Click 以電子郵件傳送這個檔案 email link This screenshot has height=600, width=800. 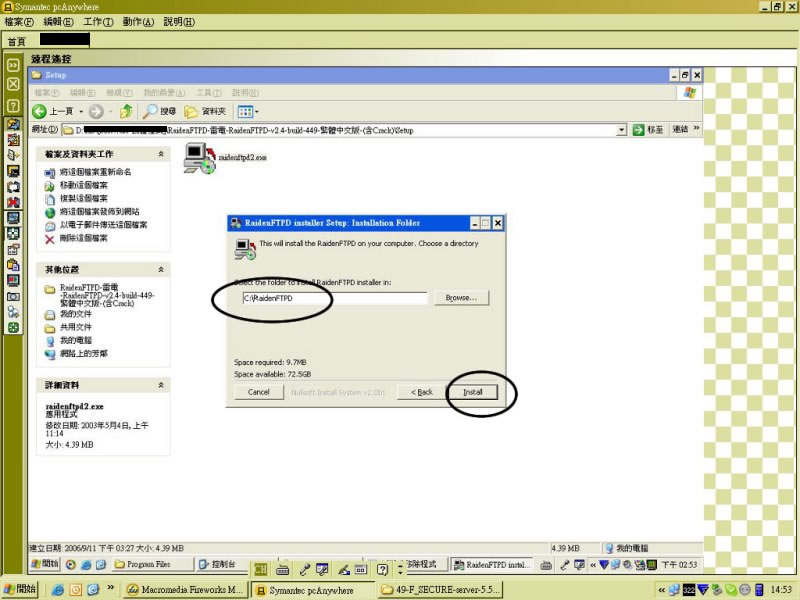104,225
